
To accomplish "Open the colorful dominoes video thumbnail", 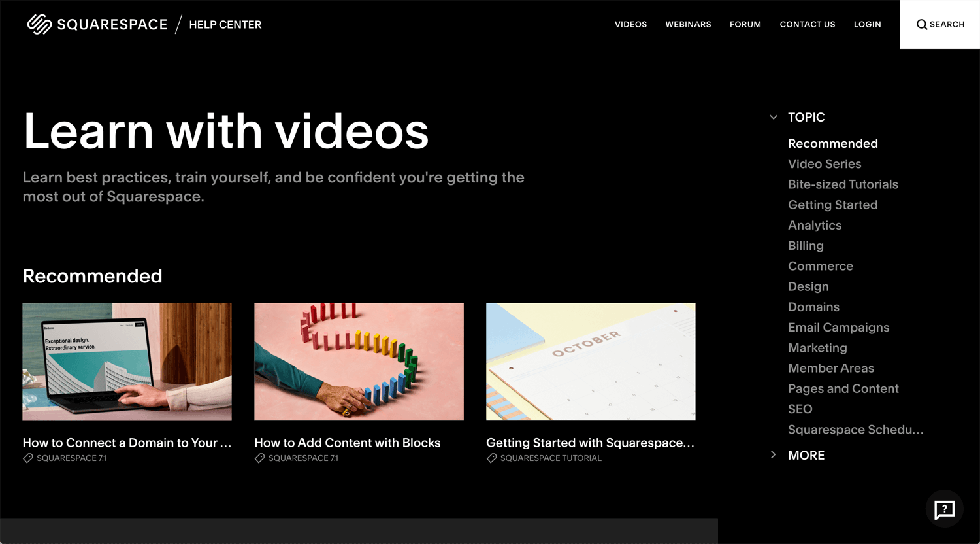I will [359, 362].
